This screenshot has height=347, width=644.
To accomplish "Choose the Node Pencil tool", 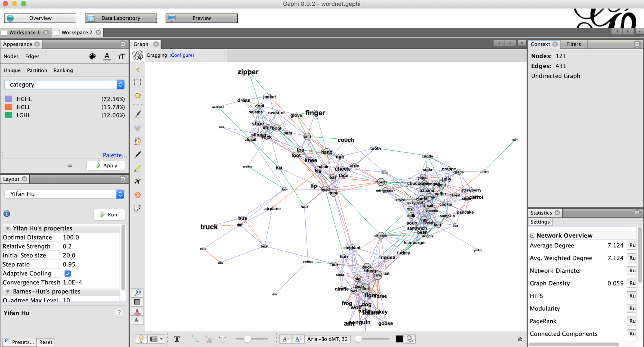I will pos(138,155).
